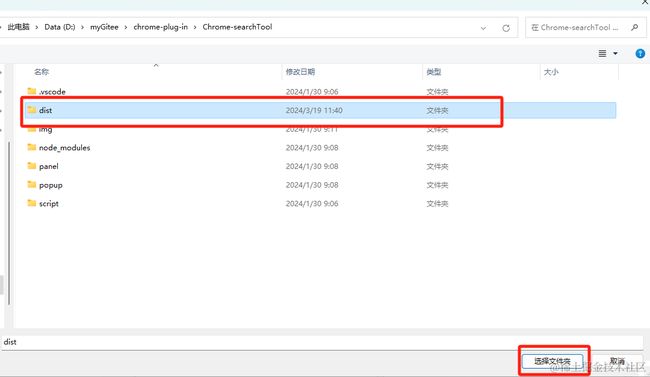Click date of node_modules row
Screen dimensions: 650x377
pos(312,148)
